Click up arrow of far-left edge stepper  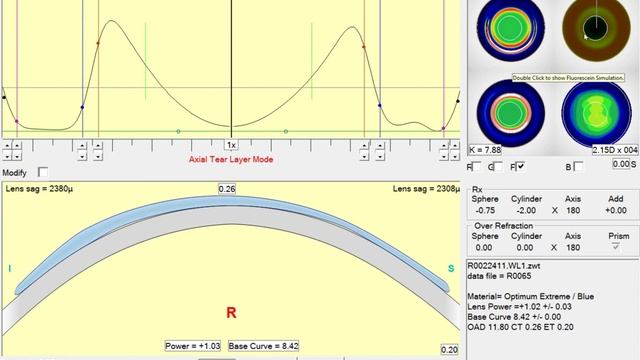click(x=7, y=146)
